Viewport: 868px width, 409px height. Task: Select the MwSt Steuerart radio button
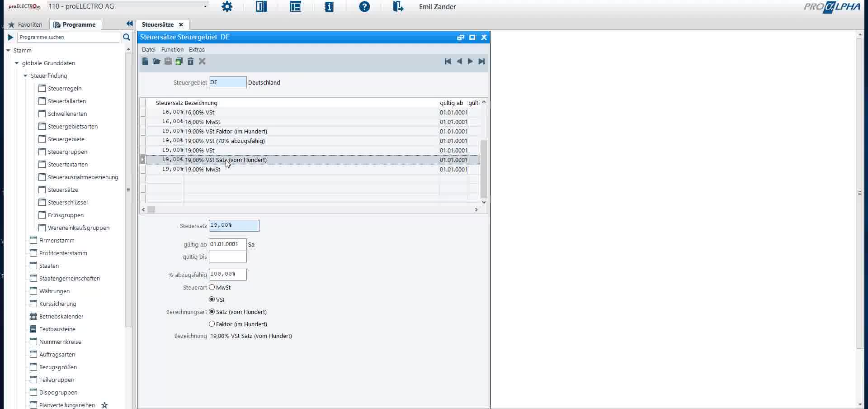pos(212,287)
